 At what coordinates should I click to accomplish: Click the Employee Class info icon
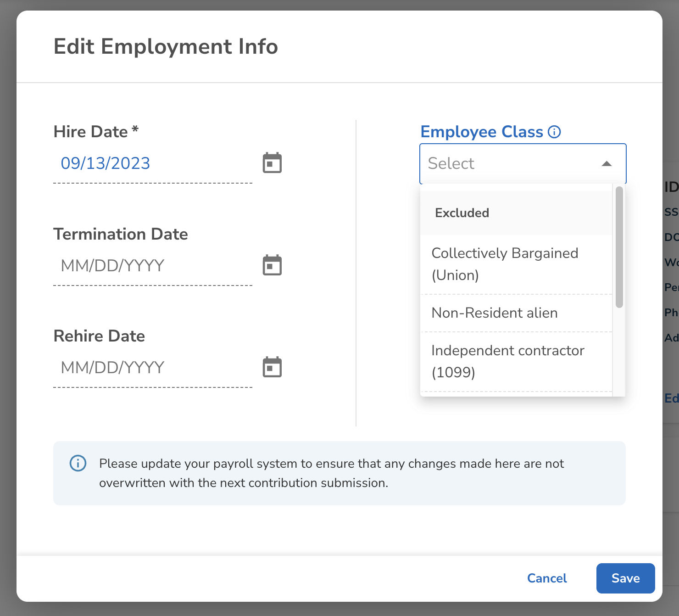pos(554,132)
